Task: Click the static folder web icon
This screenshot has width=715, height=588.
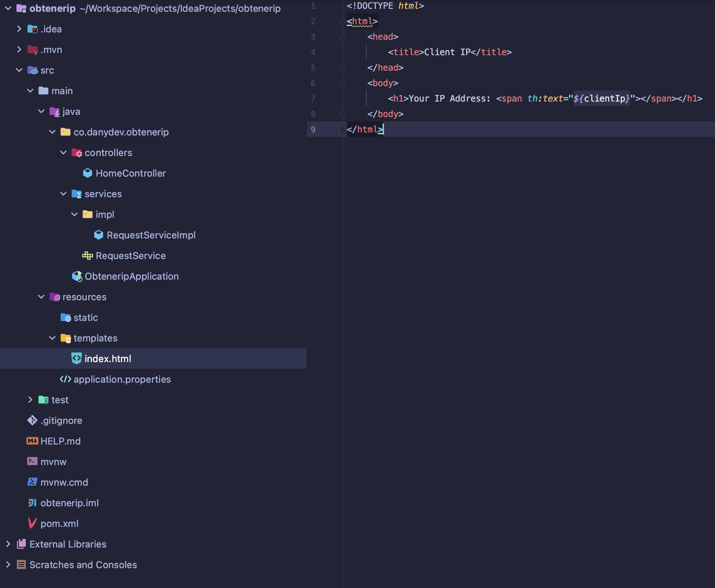Action: point(66,318)
